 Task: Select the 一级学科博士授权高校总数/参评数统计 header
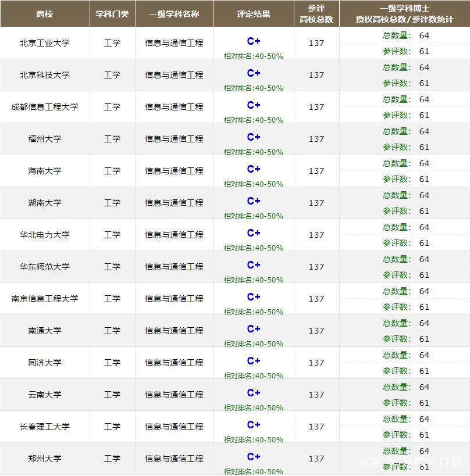(x=404, y=14)
